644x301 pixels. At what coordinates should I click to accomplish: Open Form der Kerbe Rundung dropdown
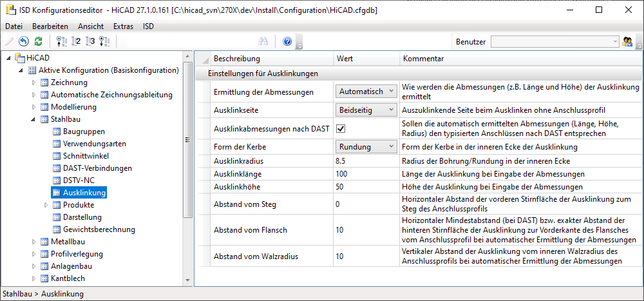366,146
